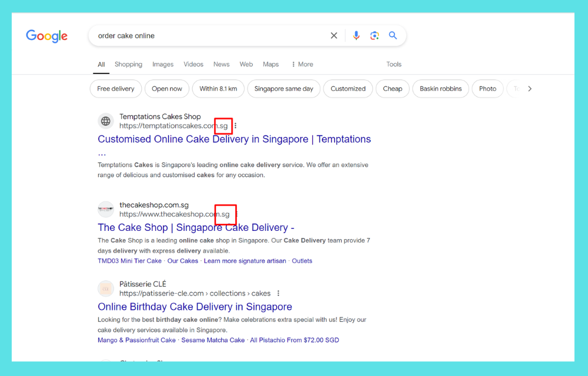This screenshot has width=588, height=376.
Task: Click the search input field text
Action: tap(126, 36)
